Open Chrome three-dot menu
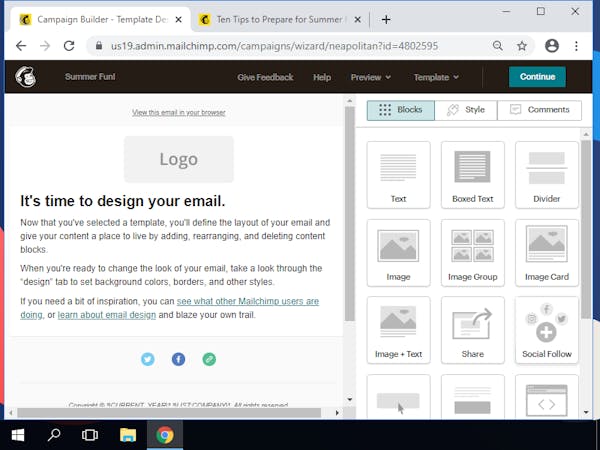Viewport: 600px width, 450px height. pyautogui.click(x=576, y=46)
